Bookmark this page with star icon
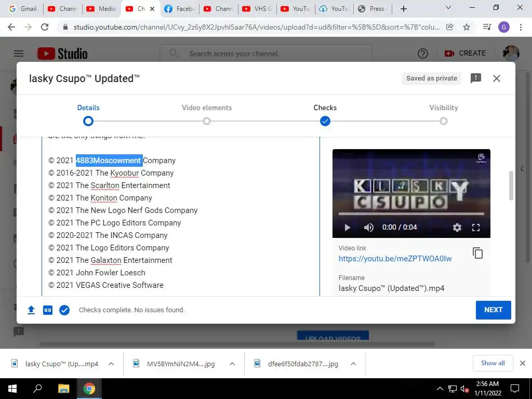Viewport: 532px width, 399px height. click(x=467, y=27)
